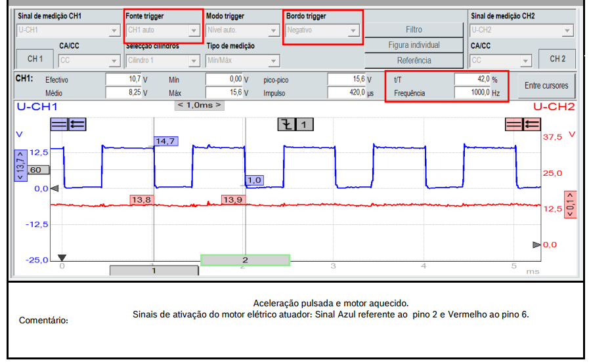Toggle the CH 2 channel button

557,59
